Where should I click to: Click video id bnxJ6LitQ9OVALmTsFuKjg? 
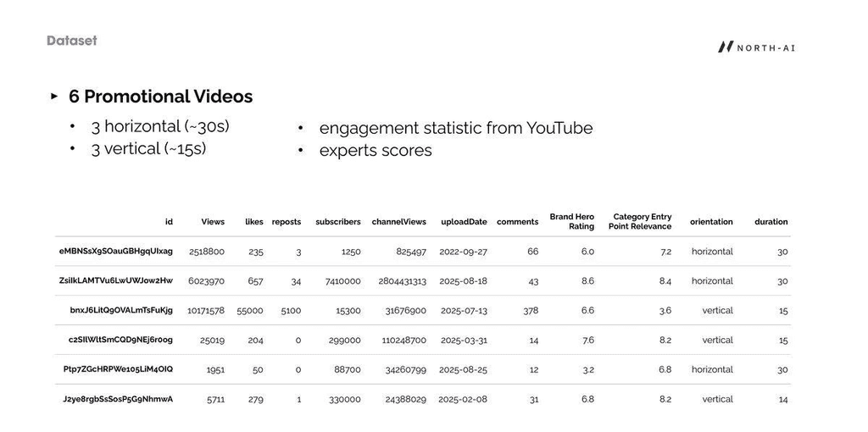click(121, 310)
